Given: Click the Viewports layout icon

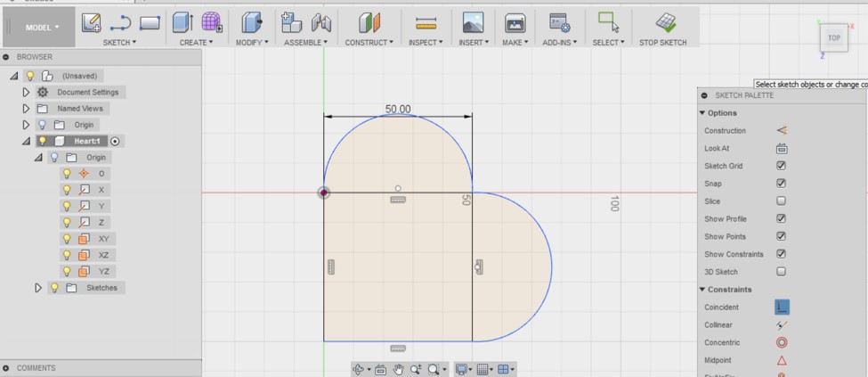Looking at the screenshot, I should pyautogui.click(x=503, y=369).
